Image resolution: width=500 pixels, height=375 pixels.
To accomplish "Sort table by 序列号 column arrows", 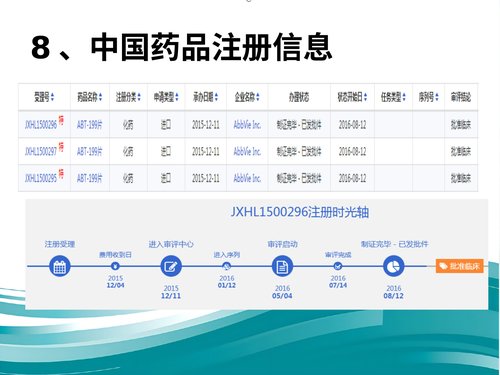I will click(x=437, y=97).
